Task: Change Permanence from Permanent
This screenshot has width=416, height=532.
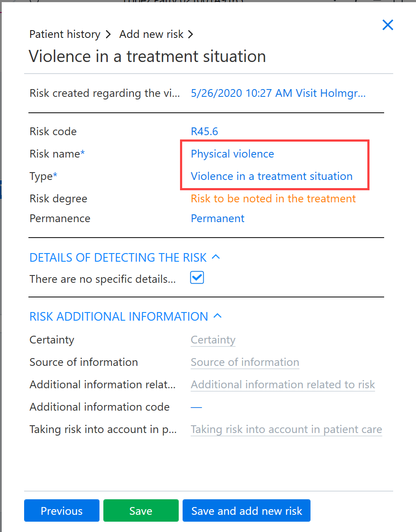Action: click(217, 218)
